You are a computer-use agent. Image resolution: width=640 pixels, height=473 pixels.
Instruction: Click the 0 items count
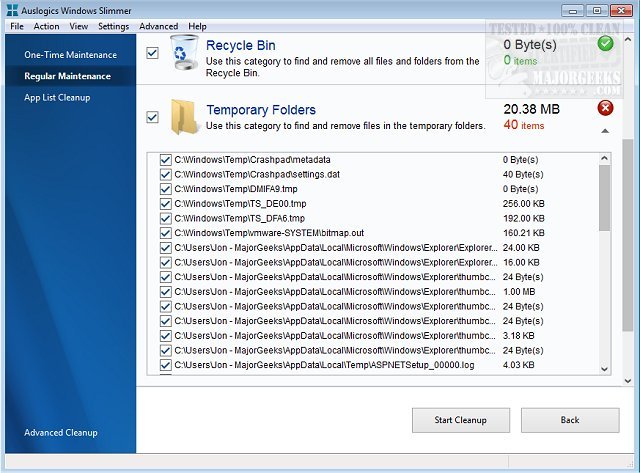pyautogui.click(x=520, y=60)
